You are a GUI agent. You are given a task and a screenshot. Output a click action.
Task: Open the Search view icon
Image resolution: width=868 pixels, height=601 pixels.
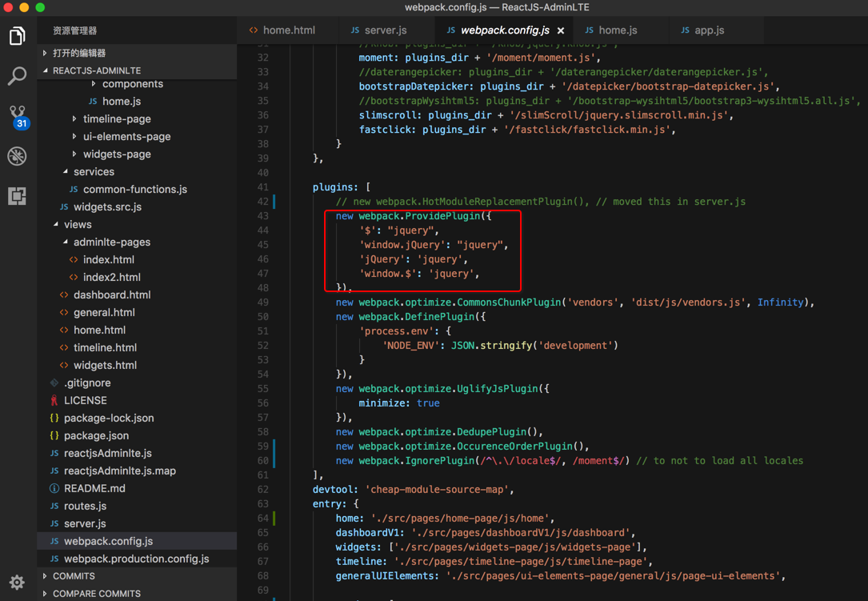pyautogui.click(x=17, y=76)
